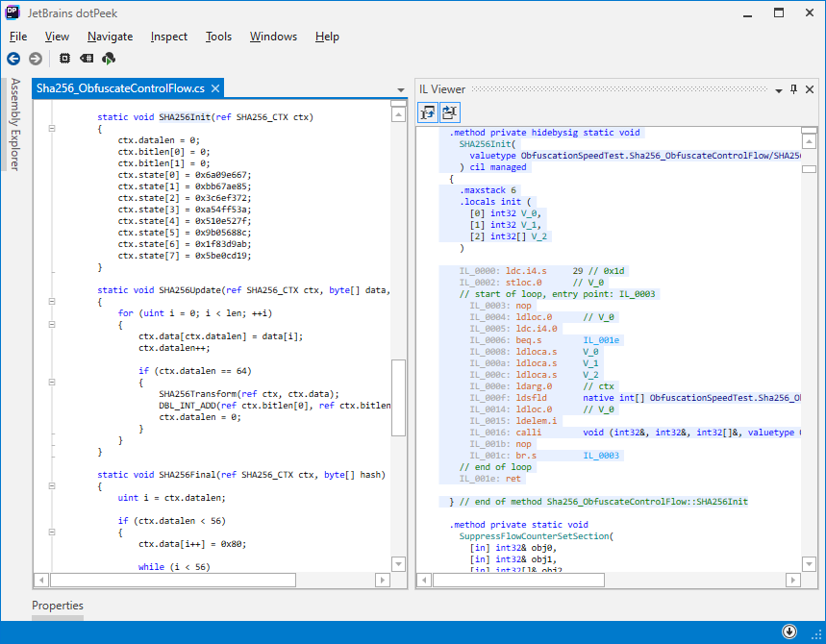Close the IL Viewer panel

click(810, 88)
